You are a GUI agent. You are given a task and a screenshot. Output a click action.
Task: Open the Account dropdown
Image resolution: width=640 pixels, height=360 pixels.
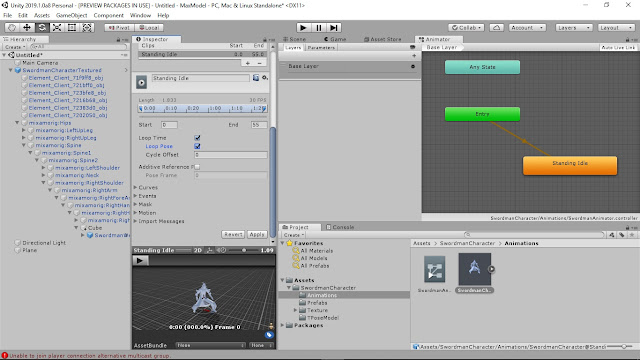[527, 28]
